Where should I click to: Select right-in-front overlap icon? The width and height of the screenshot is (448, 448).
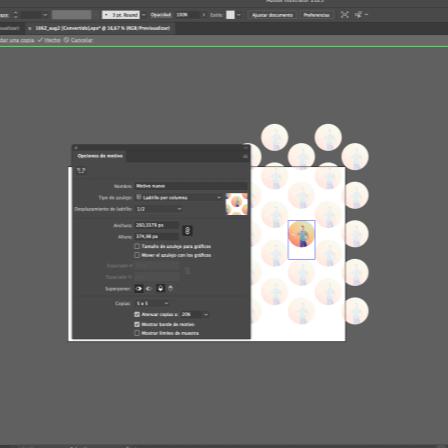click(149, 289)
